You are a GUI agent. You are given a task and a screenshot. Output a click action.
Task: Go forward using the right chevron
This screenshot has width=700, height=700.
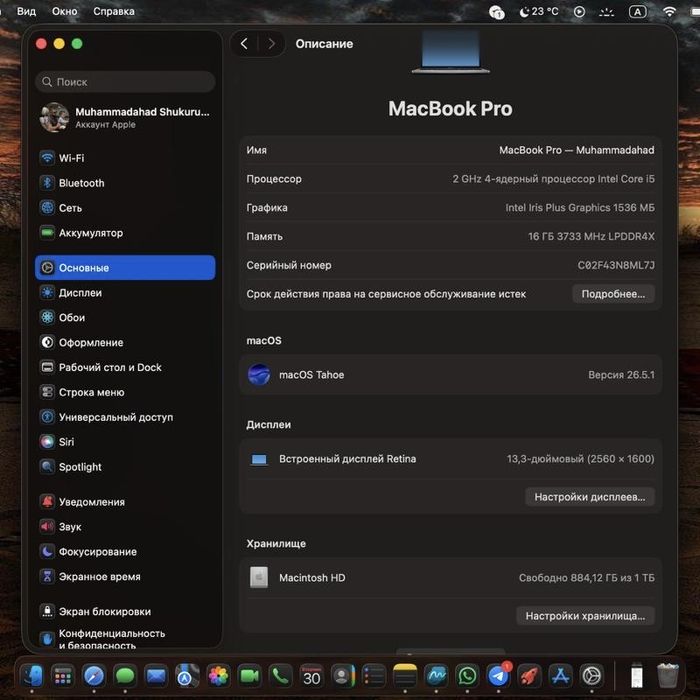(271, 44)
